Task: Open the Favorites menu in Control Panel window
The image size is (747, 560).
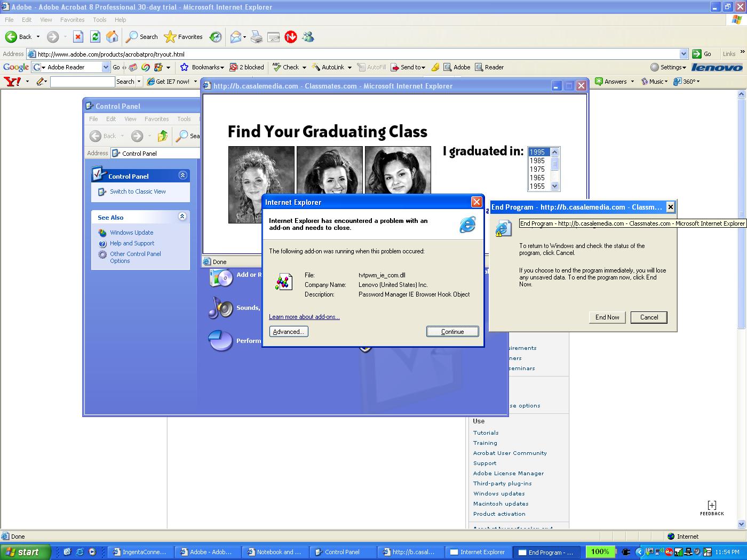Action: click(157, 119)
